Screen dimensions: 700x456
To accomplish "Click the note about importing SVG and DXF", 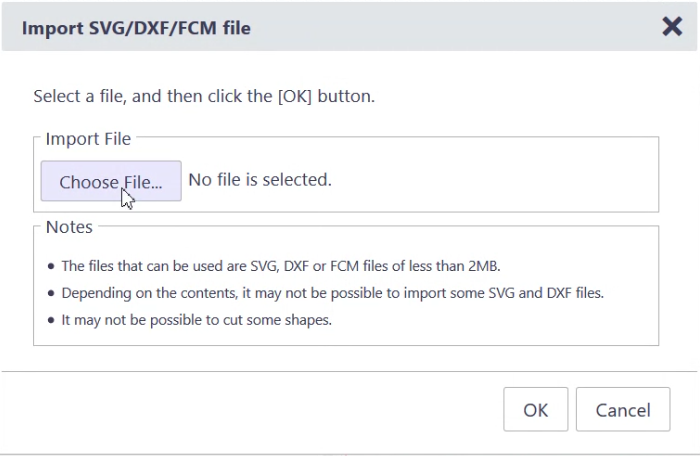I will click(x=332, y=293).
